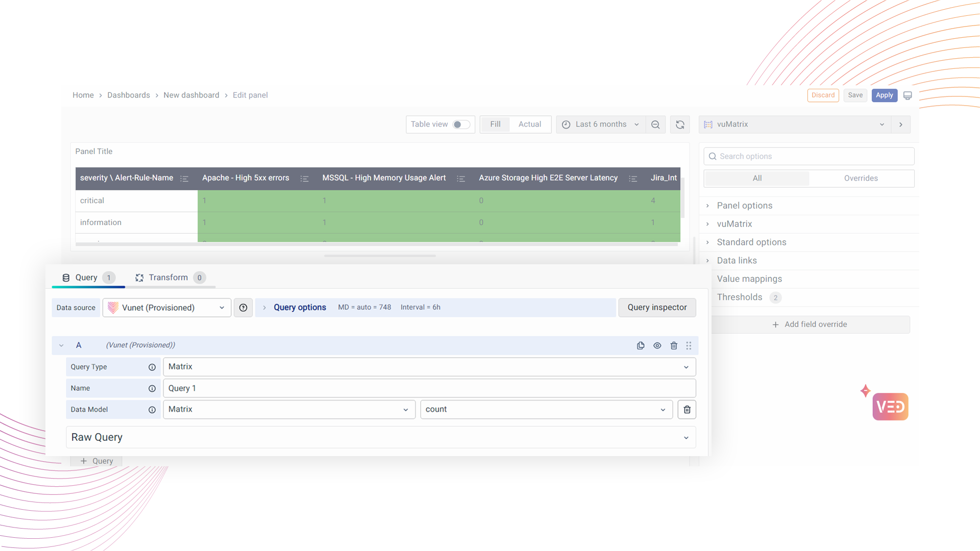Switch to the Overrides tab
980x551 pixels.
pos(861,178)
